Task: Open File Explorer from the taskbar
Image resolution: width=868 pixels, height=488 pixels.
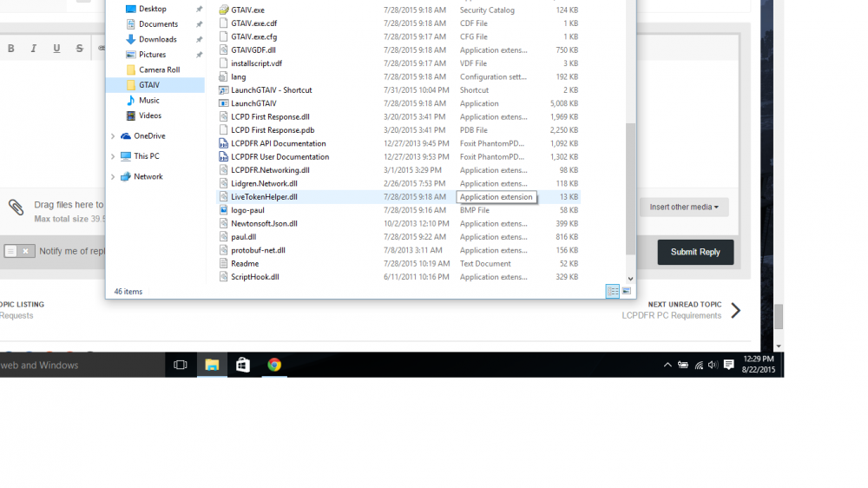Action: pyautogui.click(x=212, y=365)
